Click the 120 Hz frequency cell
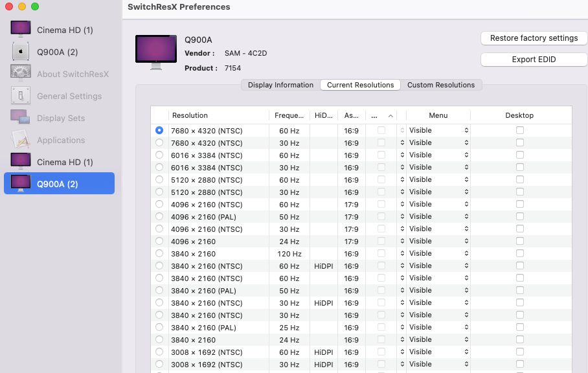Screen dimensions: 588x373 click(x=289, y=254)
